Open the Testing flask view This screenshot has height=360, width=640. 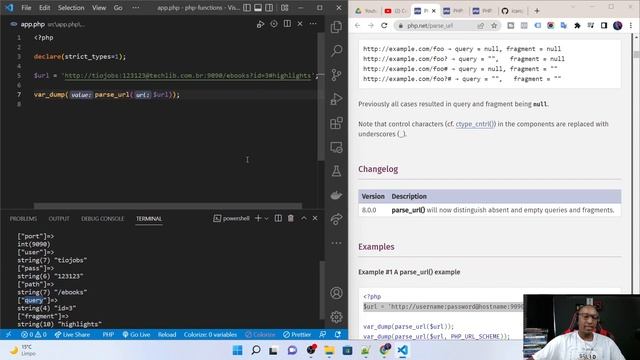[x=336, y=171]
